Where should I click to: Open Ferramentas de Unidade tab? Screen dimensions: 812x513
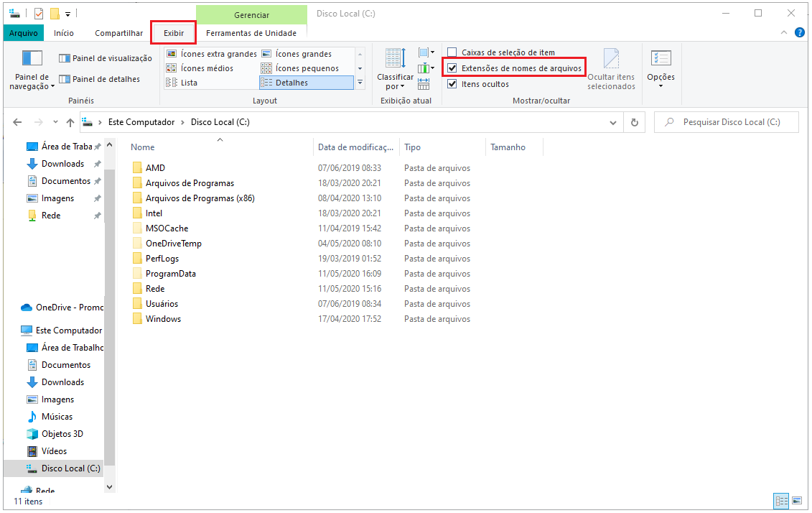point(251,33)
